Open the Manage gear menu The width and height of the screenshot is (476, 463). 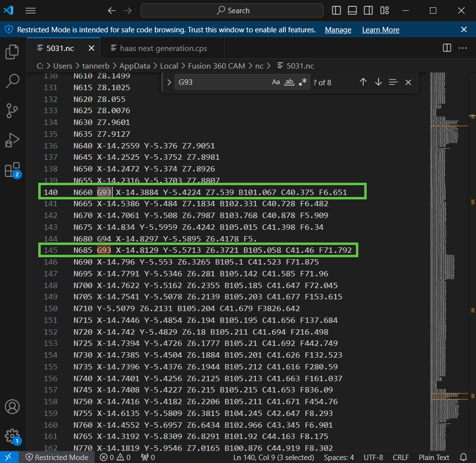tap(12, 437)
